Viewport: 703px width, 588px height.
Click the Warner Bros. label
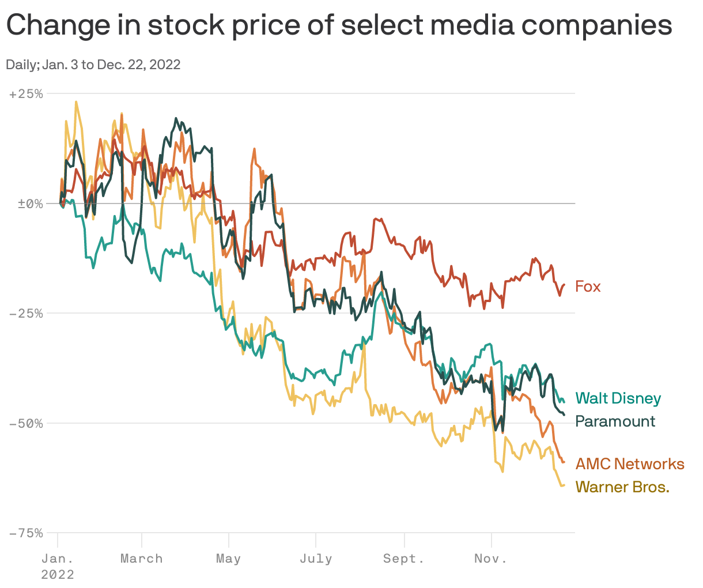[x=622, y=487]
